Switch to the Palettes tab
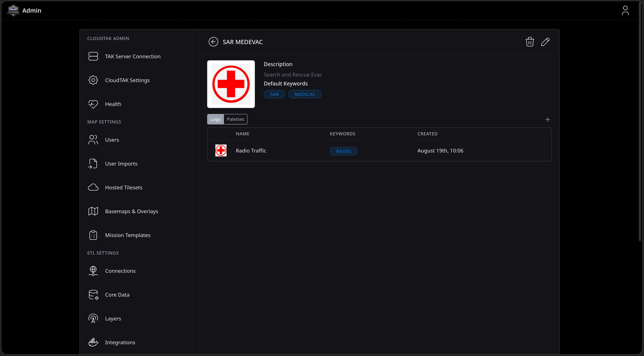The height and width of the screenshot is (356, 644). [235, 119]
